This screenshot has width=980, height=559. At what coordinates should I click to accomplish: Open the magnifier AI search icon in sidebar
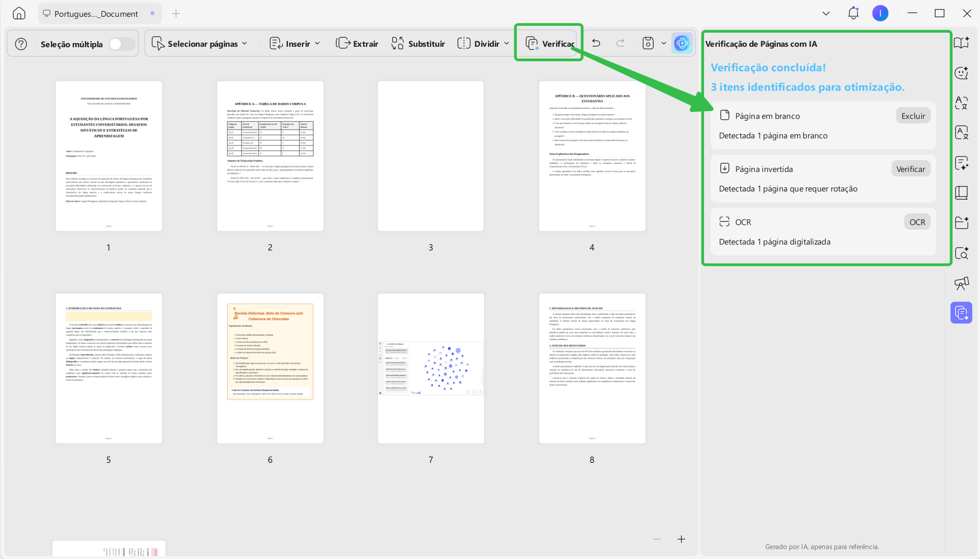pyautogui.click(x=961, y=253)
